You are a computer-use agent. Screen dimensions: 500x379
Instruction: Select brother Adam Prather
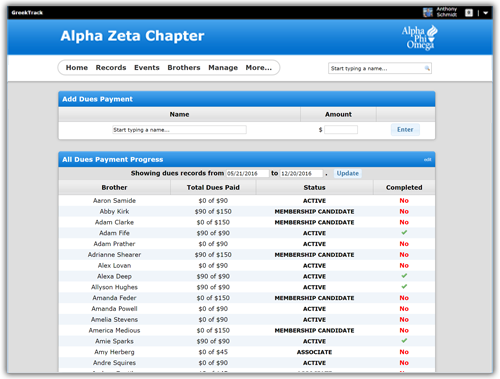pyautogui.click(x=114, y=244)
